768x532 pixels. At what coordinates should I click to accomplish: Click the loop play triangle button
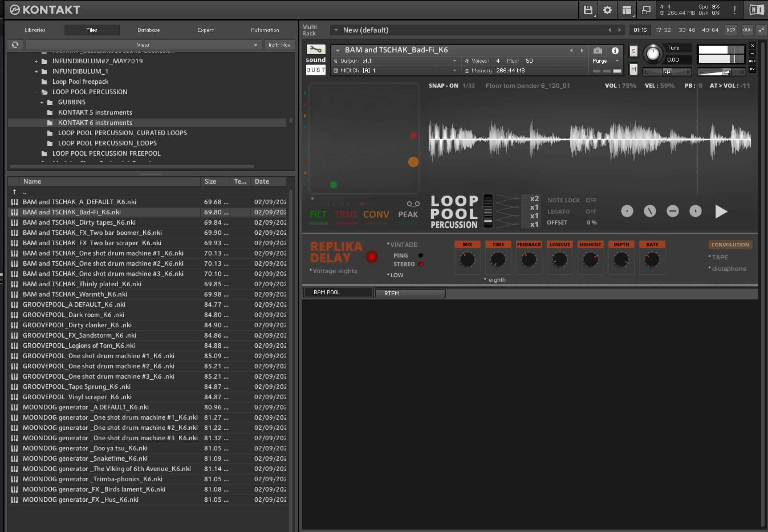(x=721, y=211)
